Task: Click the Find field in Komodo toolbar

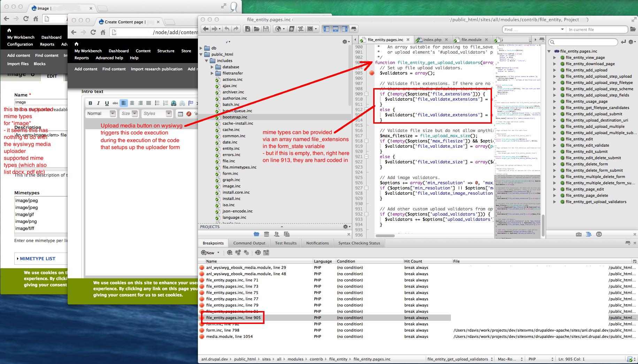Action: (533, 30)
